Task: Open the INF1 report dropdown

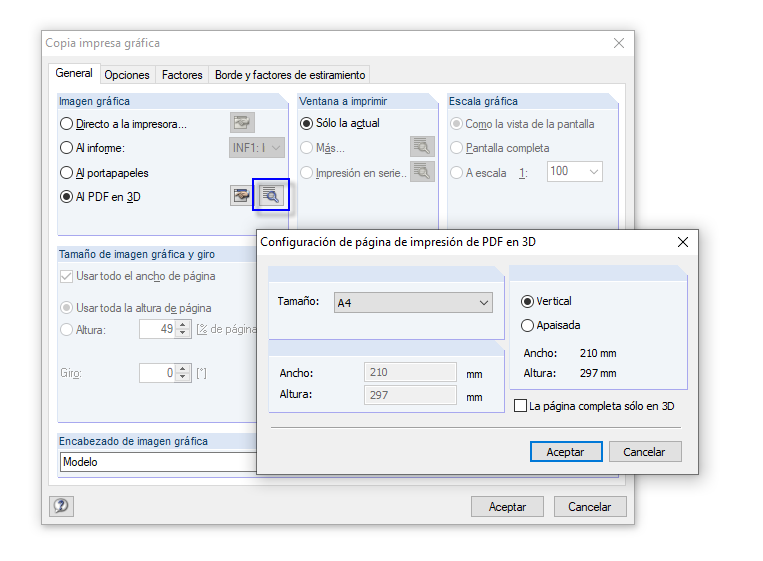Action: (x=256, y=147)
